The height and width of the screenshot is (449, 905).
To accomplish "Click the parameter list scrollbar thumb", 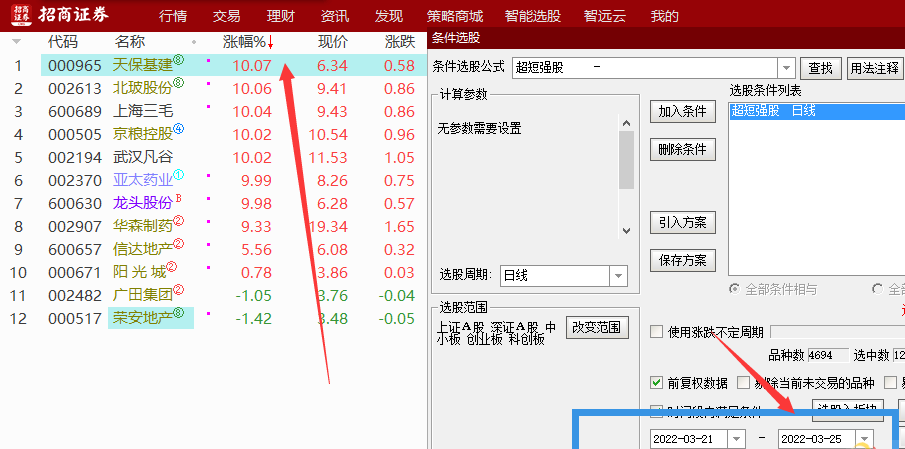I will coord(626,159).
